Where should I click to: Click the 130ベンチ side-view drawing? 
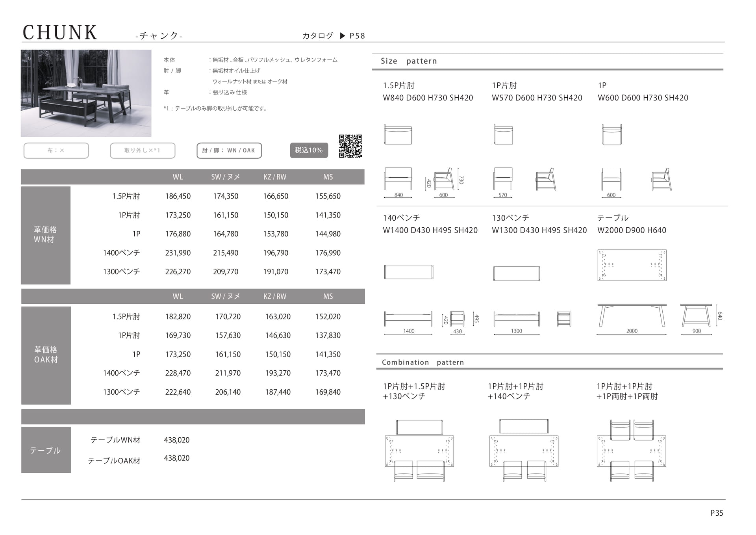coord(564,319)
